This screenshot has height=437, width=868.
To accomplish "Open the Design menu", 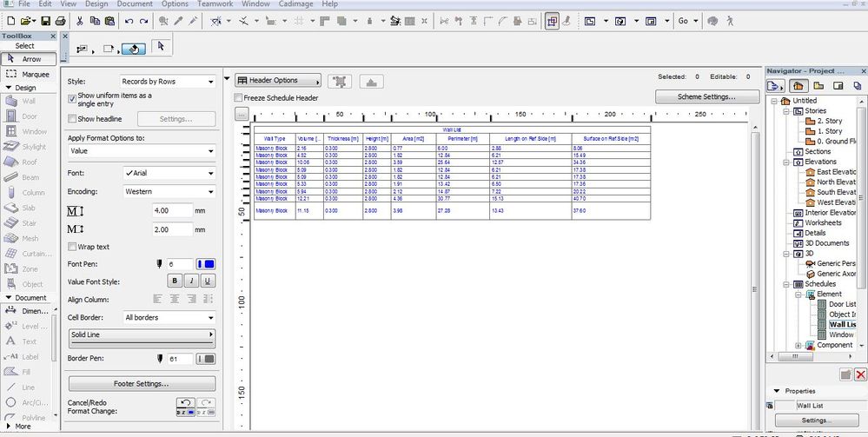I will 96,3.
